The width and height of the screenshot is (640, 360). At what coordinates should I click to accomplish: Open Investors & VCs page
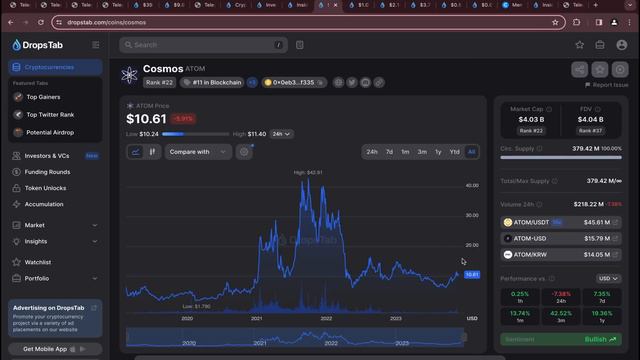(55, 156)
